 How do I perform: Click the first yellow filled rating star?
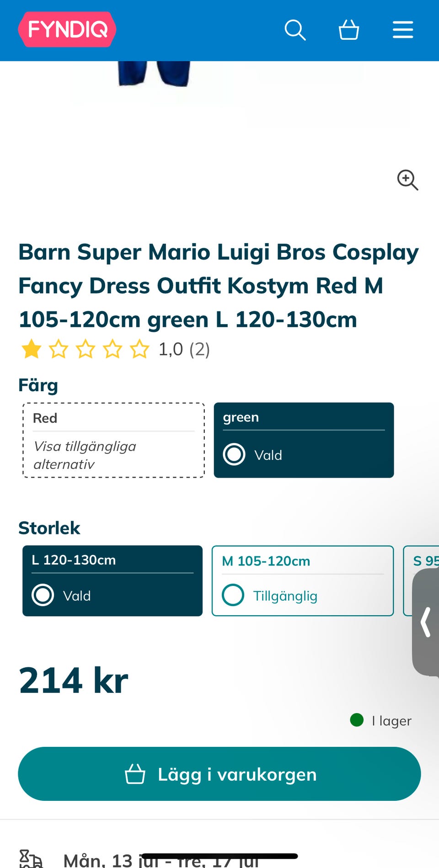(32, 349)
